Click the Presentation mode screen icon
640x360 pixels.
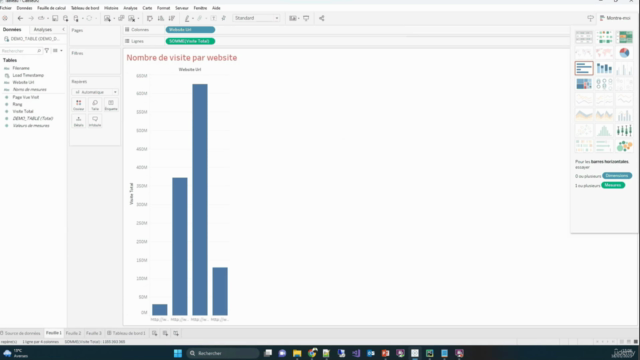(306, 18)
